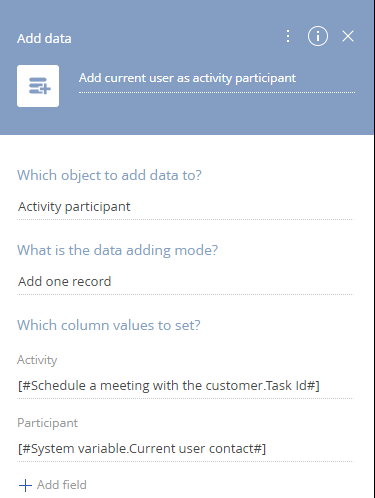Click the plus icon beside Add field
This screenshot has width=375, height=498.
click(x=25, y=485)
